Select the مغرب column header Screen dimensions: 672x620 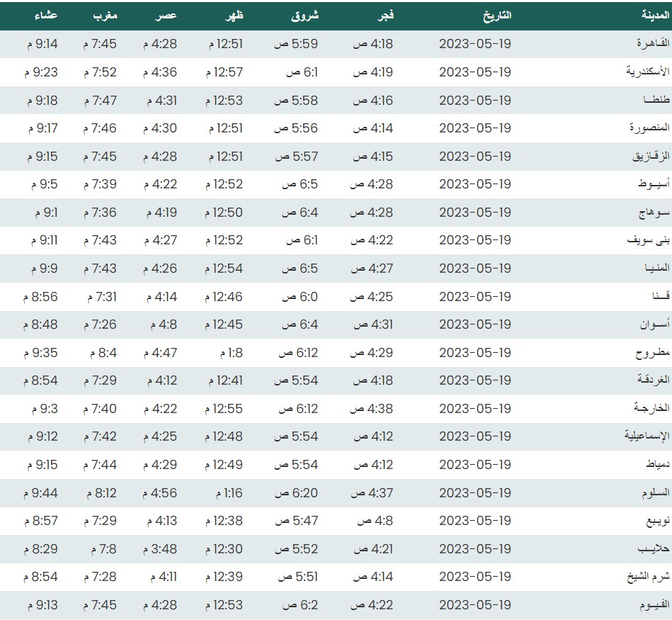105,15
